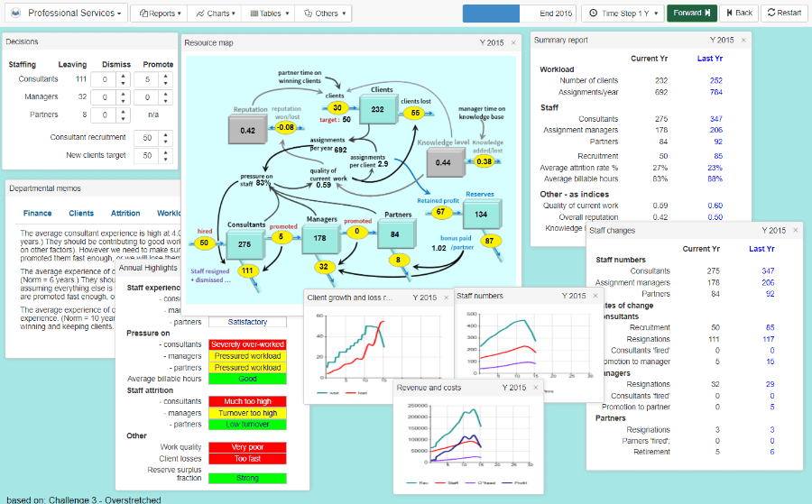Close the Revenue and costs chart
Viewport: 812px width, 504px height.
(x=535, y=388)
